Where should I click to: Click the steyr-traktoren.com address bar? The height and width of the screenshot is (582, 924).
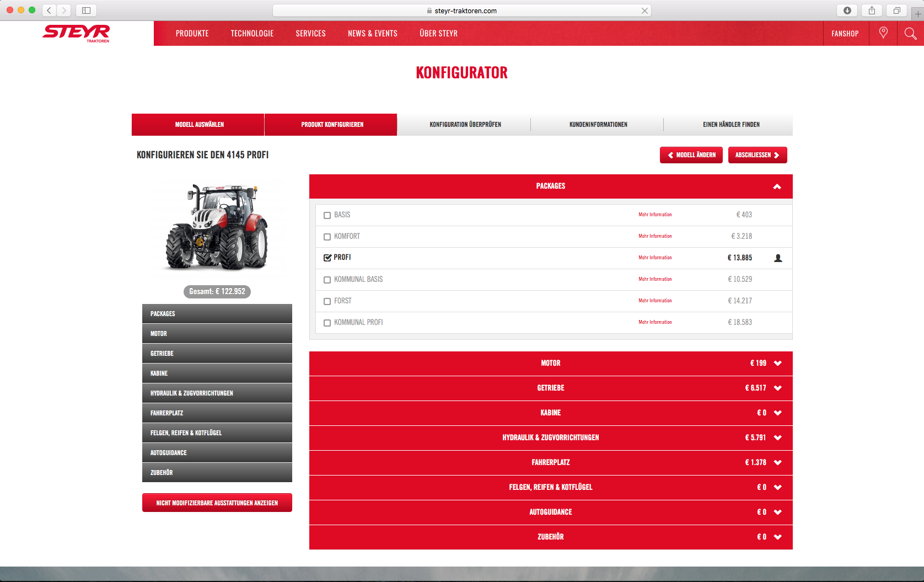pos(462,10)
